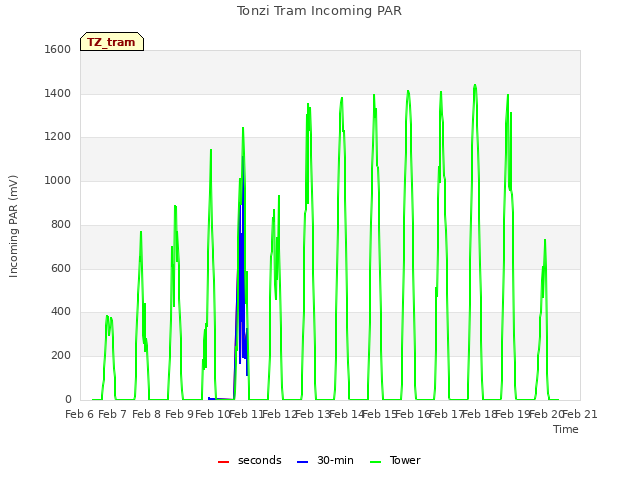Click the Feb 6 x-axis date label
This screenshot has width=640, height=480.
point(80,414)
